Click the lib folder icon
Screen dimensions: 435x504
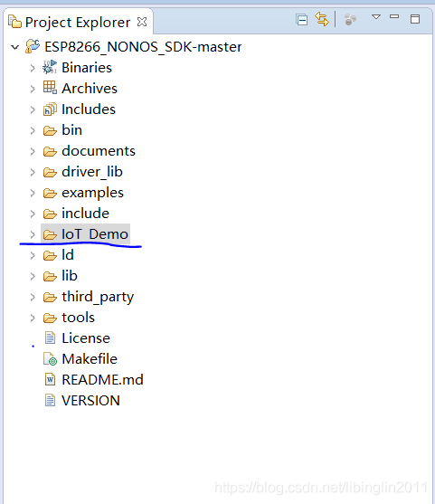pos(50,276)
